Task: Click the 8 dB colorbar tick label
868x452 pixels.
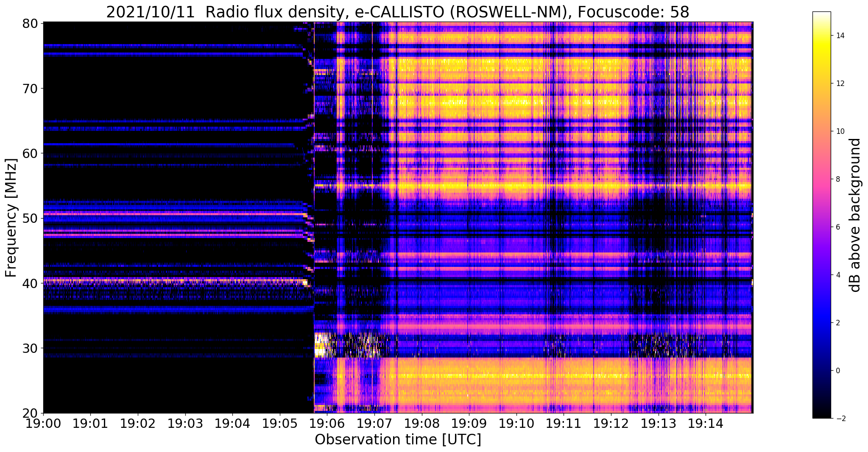Action: [837, 179]
